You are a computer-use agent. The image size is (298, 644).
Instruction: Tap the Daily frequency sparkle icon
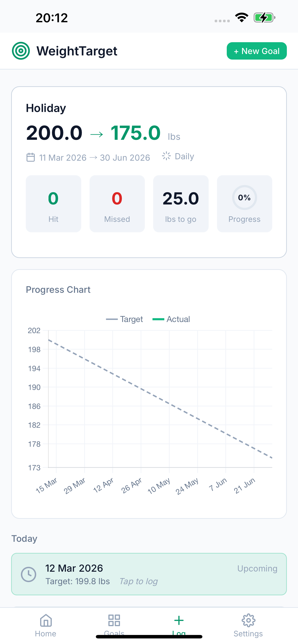166,156
